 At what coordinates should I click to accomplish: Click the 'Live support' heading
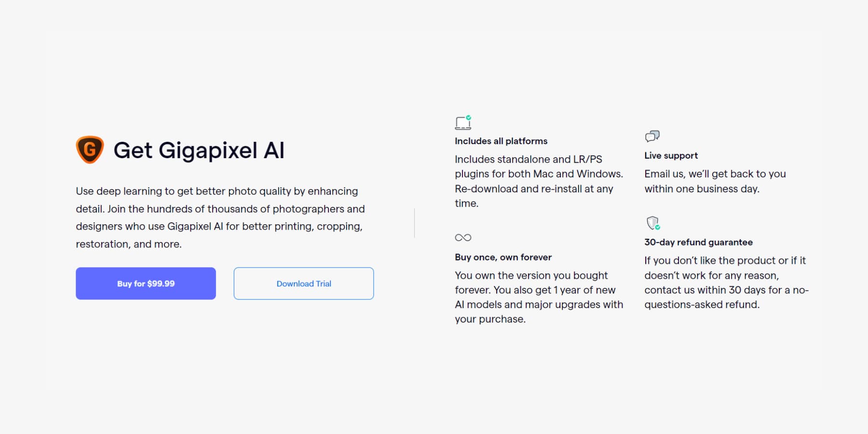click(670, 155)
